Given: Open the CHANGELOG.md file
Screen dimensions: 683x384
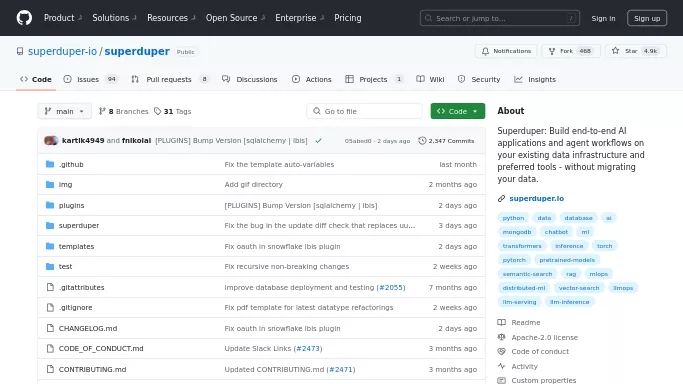Looking at the screenshot, I should tap(88, 328).
